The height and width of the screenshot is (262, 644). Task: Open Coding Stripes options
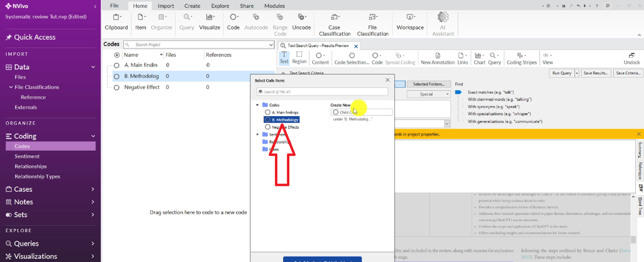[521, 58]
